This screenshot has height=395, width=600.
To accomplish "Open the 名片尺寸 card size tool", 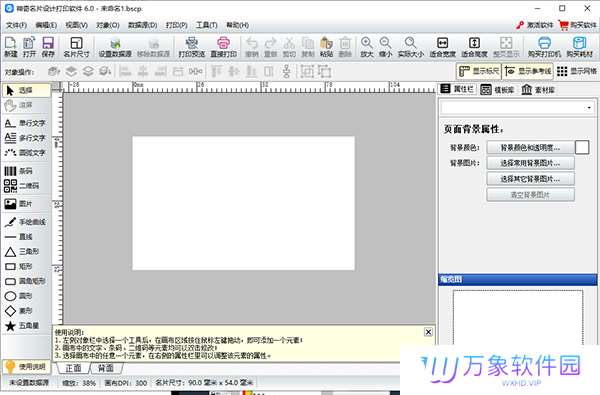I will tap(77, 47).
